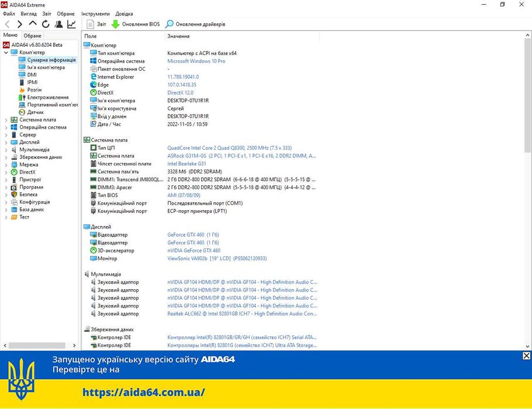Open Microsoft Windows 10 Pro link
Screen dimensions: 532x409
coord(196,61)
